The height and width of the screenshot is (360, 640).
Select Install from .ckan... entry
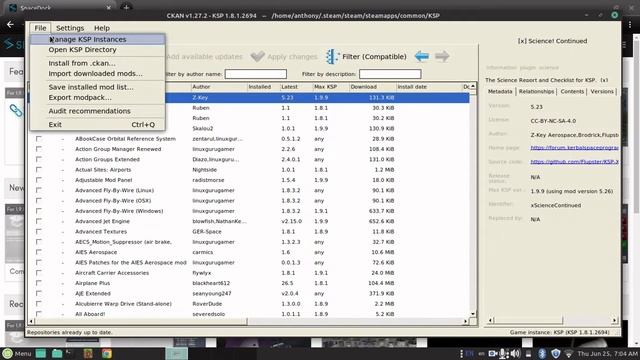pyautogui.click(x=98, y=63)
